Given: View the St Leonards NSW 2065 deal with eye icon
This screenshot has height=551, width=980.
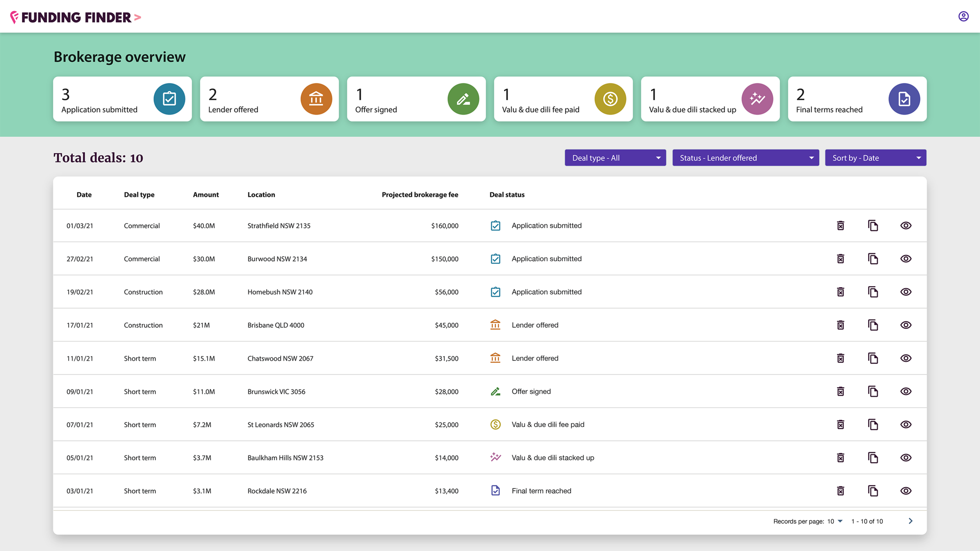Looking at the screenshot, I should [906, 424].
